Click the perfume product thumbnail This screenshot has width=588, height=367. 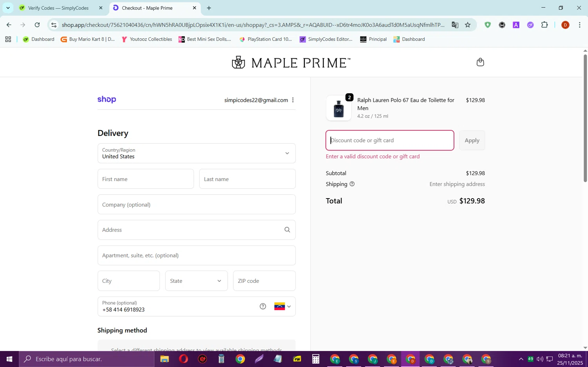339,108
